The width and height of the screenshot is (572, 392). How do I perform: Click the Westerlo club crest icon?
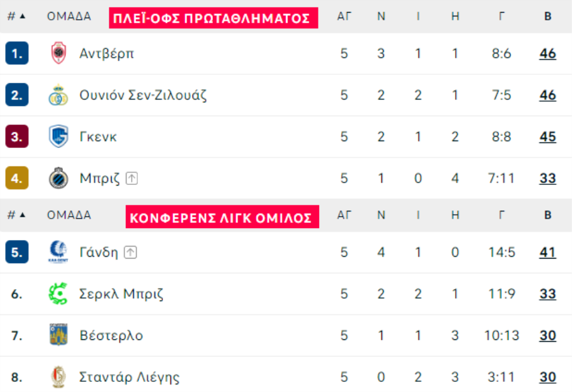[x=58, y=335]
